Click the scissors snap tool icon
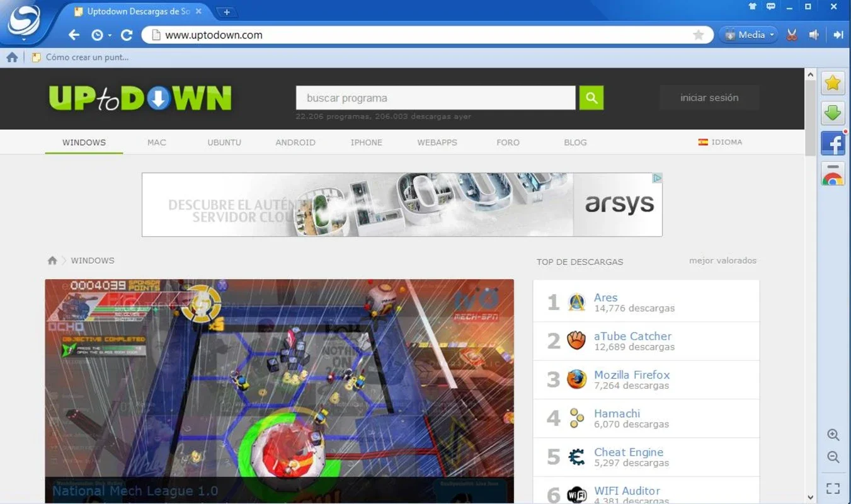 [792, 35]
